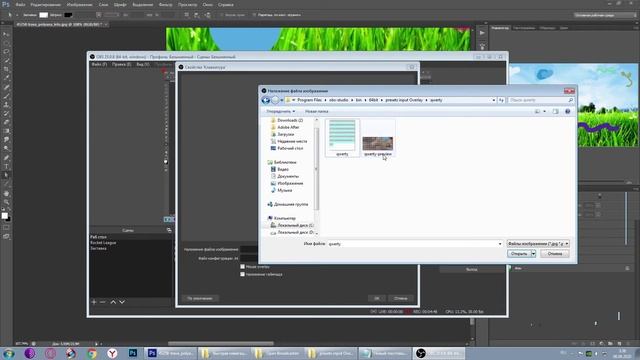Select Photoshop Brush tool
Viewport: 640px width, 360px height.
click(6, 96)
